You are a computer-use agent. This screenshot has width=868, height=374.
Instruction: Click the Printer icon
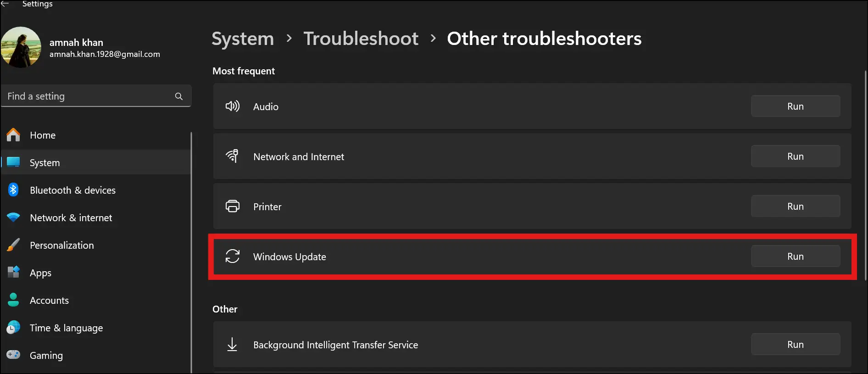[233, 206]
